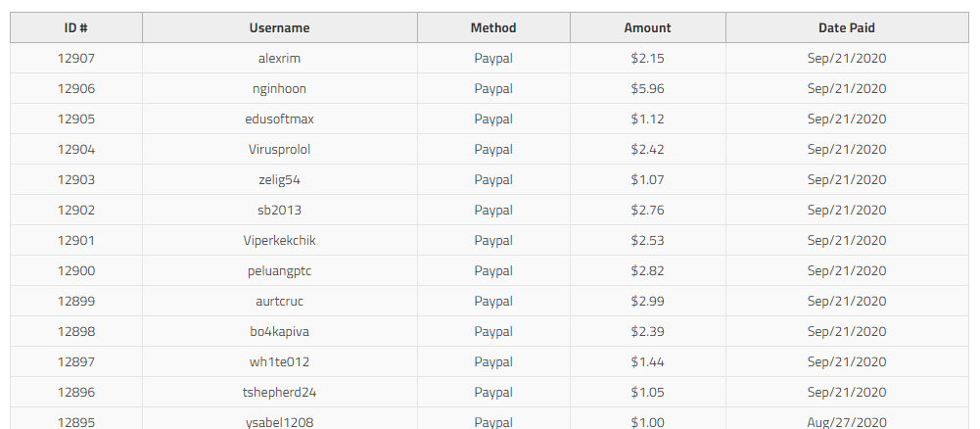Click the Username column header

coord(279,27)
